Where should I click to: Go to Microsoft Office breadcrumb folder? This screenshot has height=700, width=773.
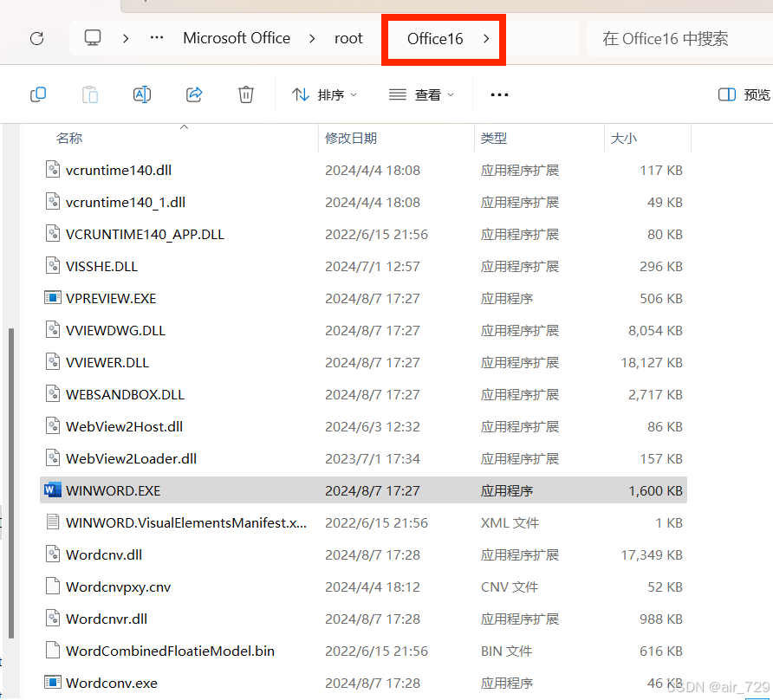pos(237,38)
